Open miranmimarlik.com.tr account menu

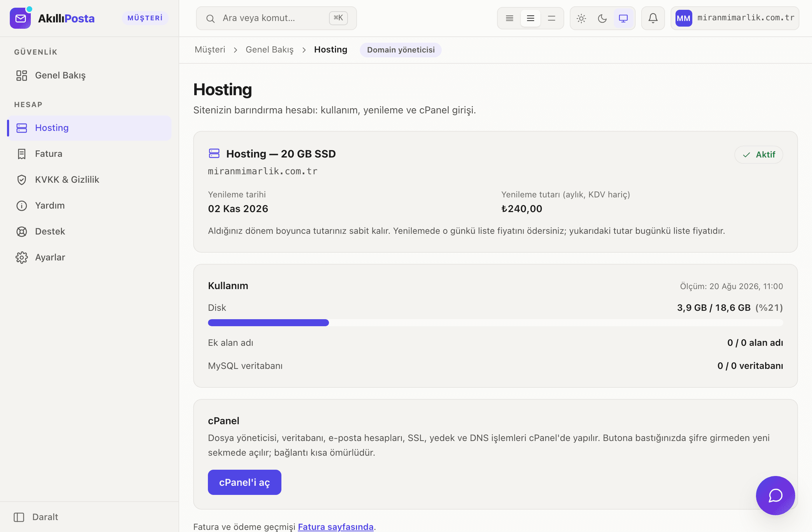coord(735,18)
